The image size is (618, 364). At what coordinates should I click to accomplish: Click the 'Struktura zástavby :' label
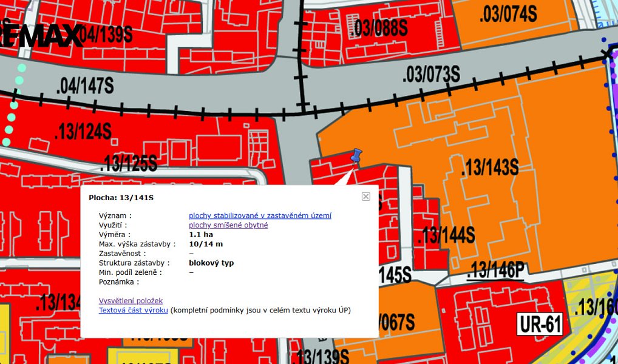pyautogui.click(x=134, y=263)
